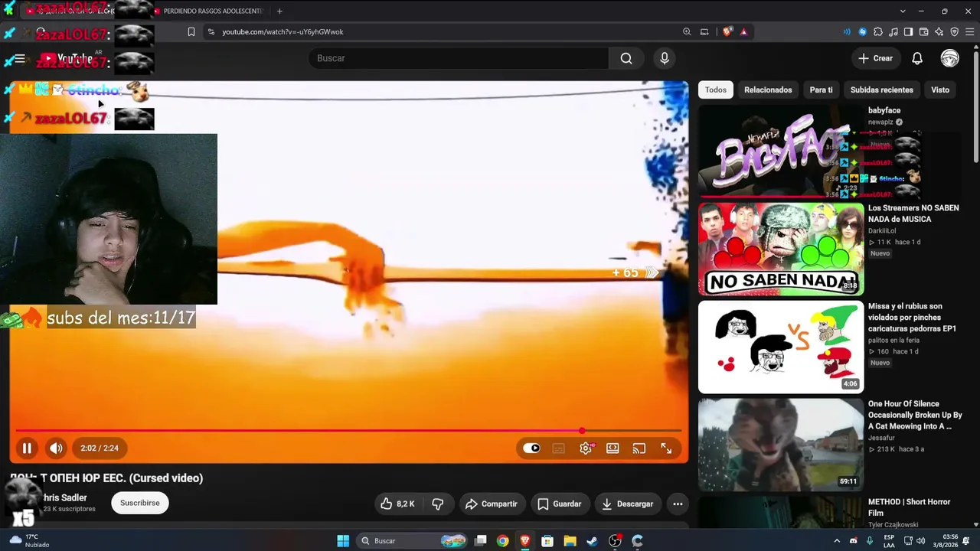The image size is (980, 551).
Task: Subscribe to the channel with Suscribirse
Action: coord(139,503)
